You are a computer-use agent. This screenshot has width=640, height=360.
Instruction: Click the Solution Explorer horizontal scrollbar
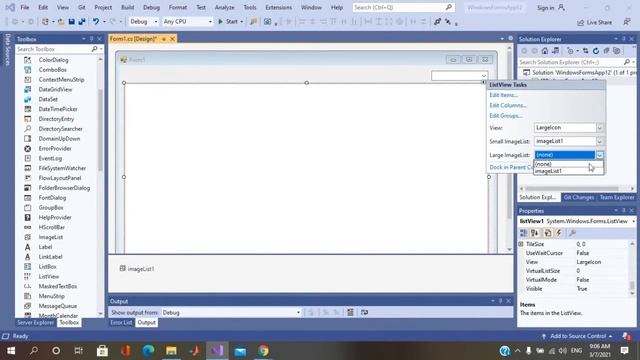tap(571, 189)
